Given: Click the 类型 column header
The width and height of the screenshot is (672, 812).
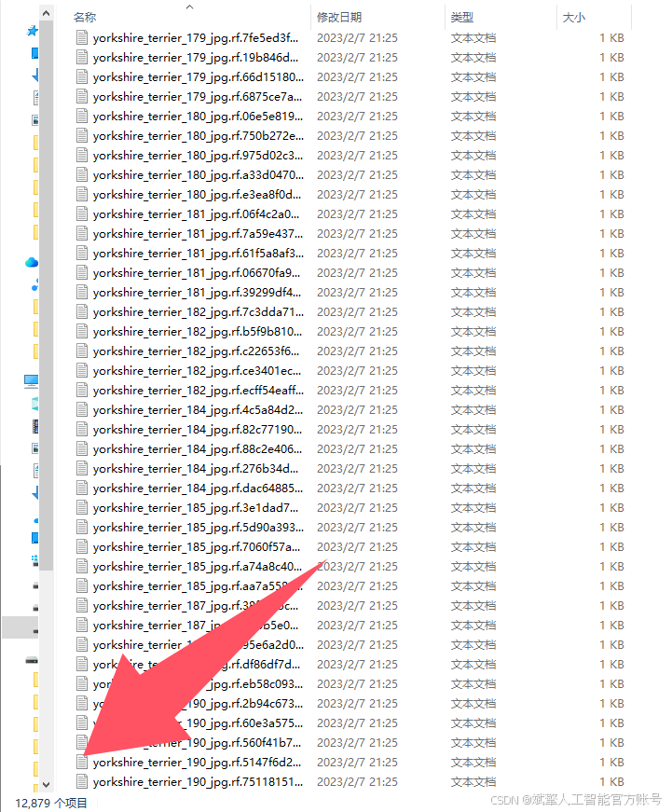Looking at the screenshot, I should pos(461,17).
